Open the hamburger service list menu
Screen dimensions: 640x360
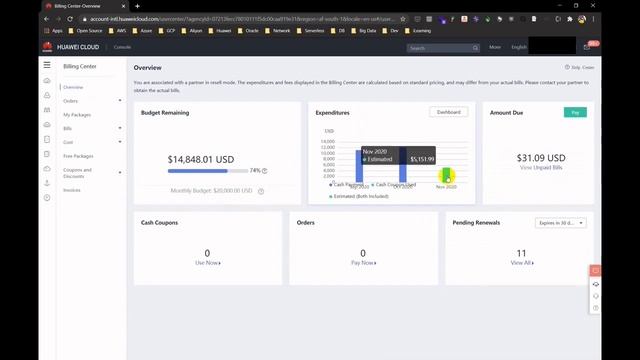(x=47, y=65)
